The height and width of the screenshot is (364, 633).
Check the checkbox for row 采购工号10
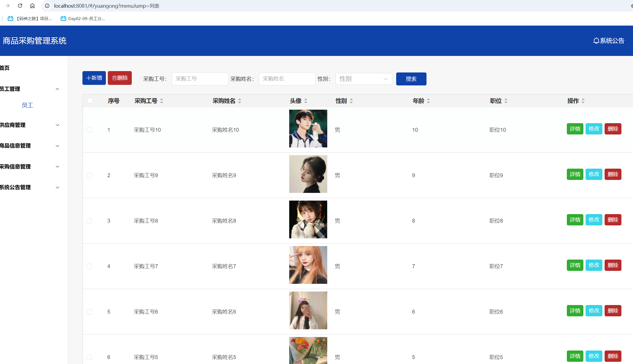click(x=89, y=130)
